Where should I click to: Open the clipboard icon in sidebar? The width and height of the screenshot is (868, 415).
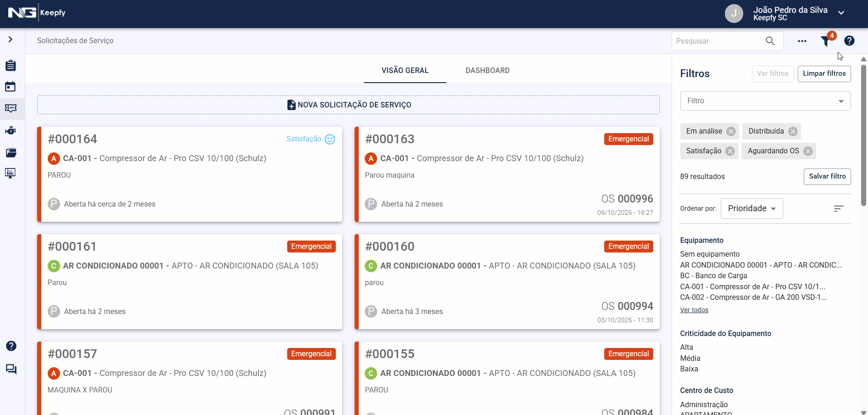(11, 66)
